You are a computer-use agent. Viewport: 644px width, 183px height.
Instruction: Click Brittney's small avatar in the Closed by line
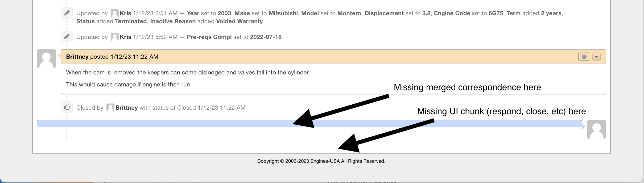(110, 108)
